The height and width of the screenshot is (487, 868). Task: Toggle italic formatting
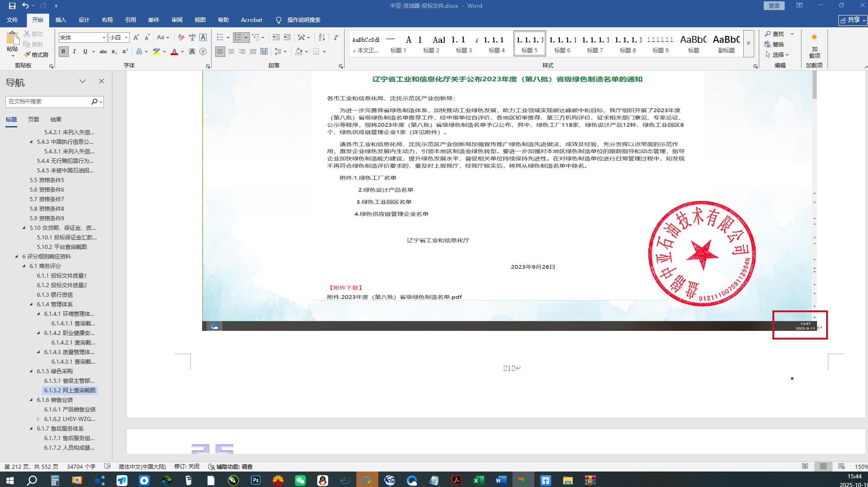tap(74, 51)
